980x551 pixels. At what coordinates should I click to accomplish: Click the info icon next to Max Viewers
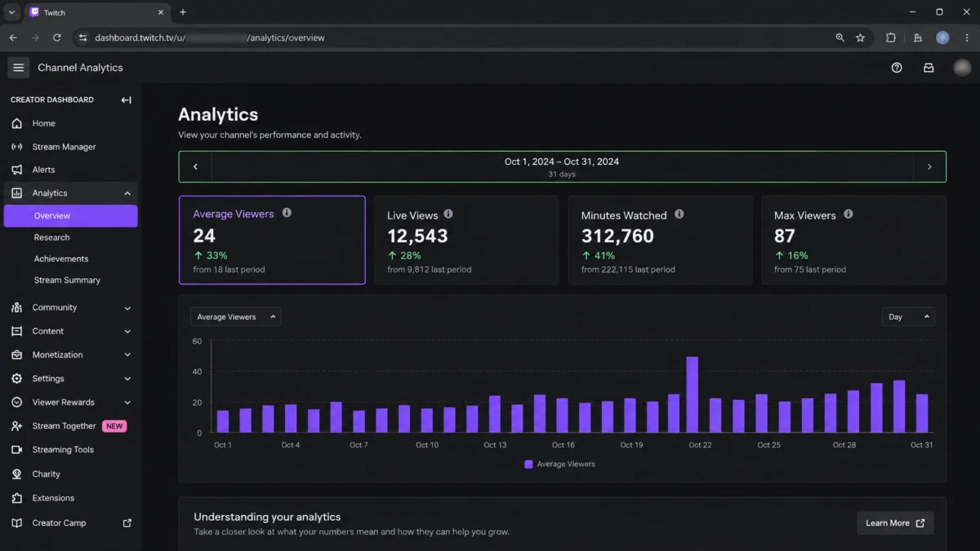[849, 214]
